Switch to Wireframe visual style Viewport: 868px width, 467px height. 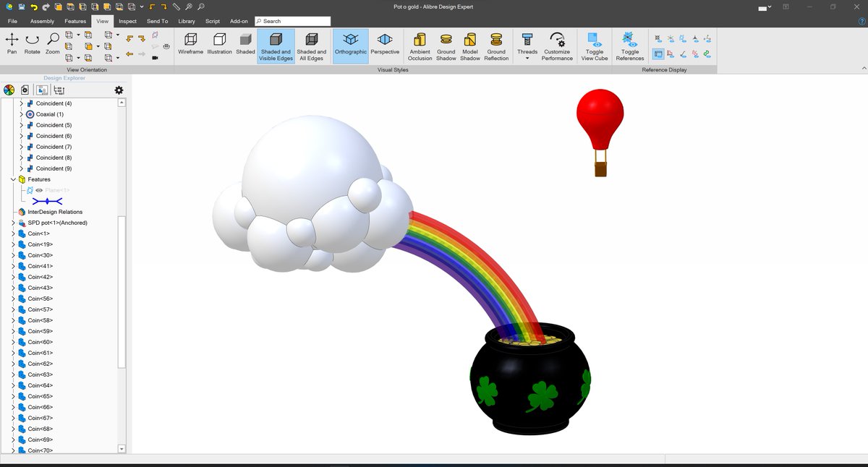pos(190,43)
